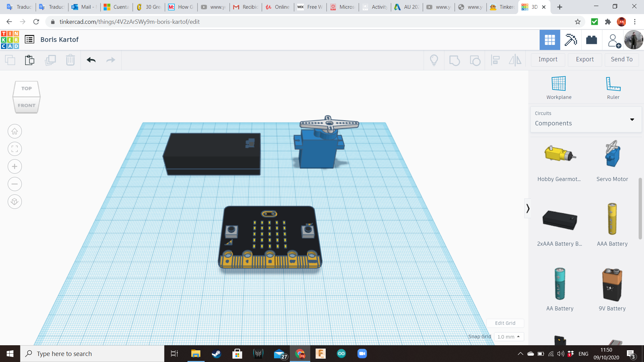Image resolution: width=644 pixels, height=362 pixels.
Task: Open the Align tool
Action: click(495, 60)
